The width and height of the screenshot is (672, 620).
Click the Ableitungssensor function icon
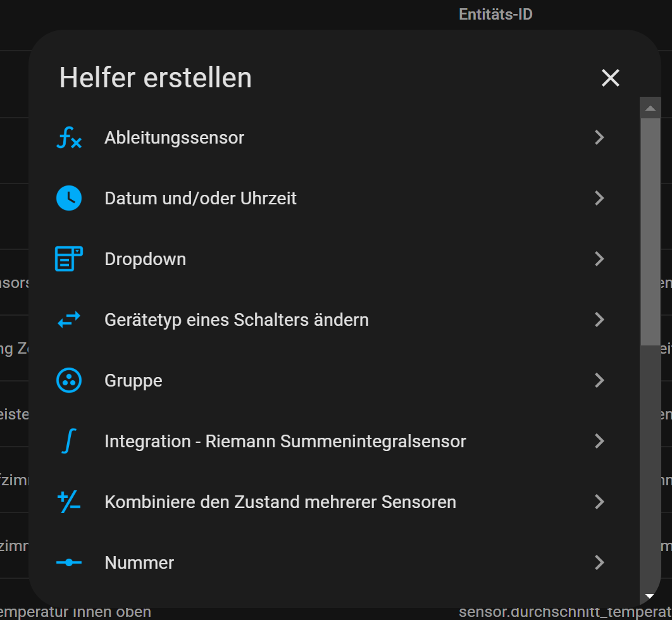69,138
